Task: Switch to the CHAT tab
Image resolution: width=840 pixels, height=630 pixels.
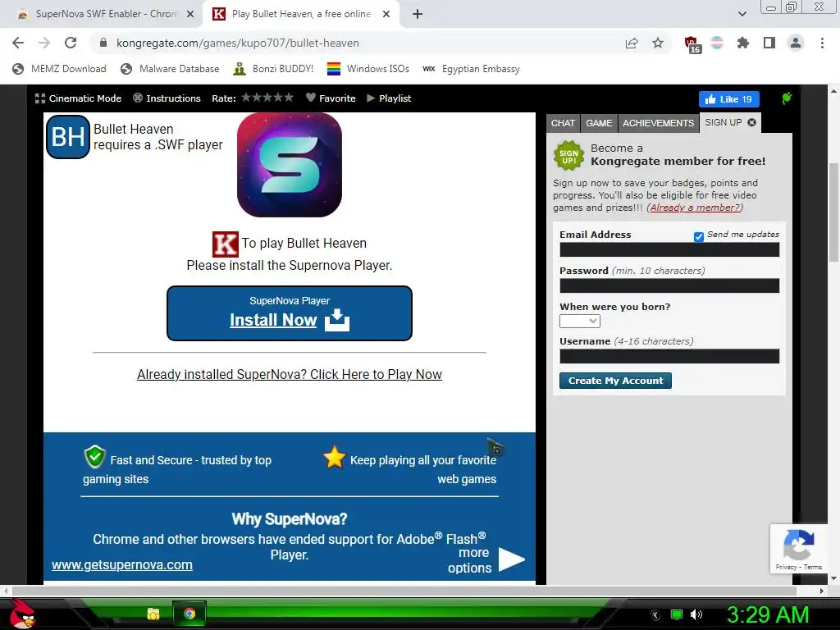Action: tap(563, 123)
